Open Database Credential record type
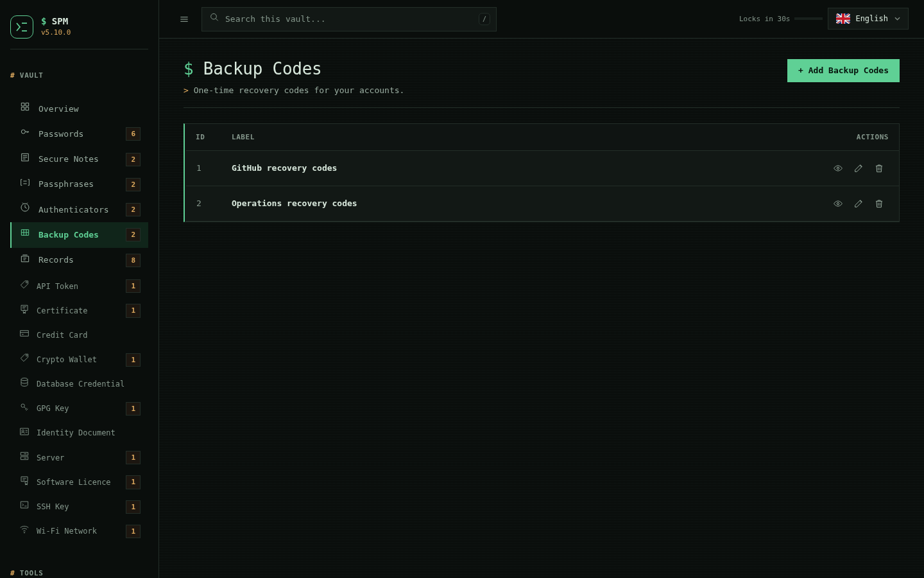The width and height of the screenshot is (924, 578). pyautogui.click(x=80, y=383)
